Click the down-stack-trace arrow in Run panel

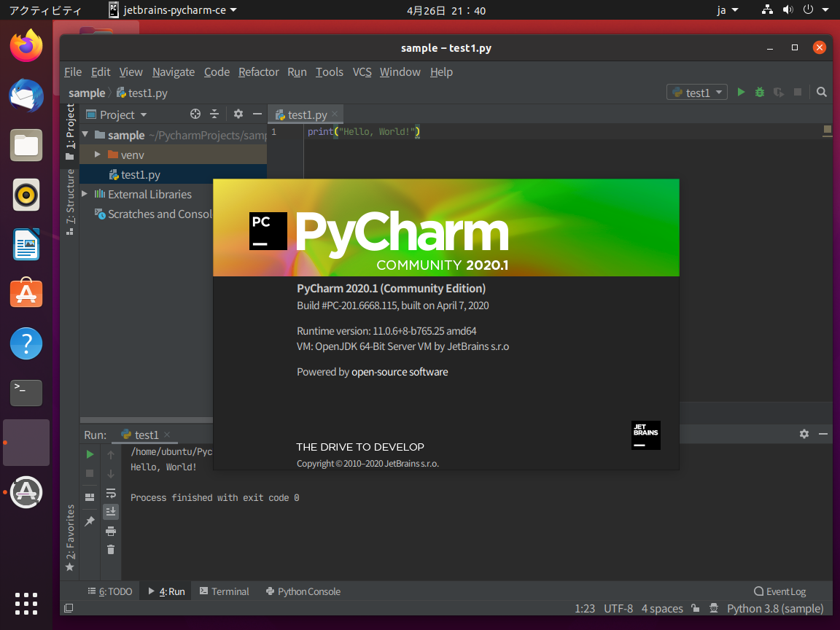pyautogui.click(x=111, y=474)
